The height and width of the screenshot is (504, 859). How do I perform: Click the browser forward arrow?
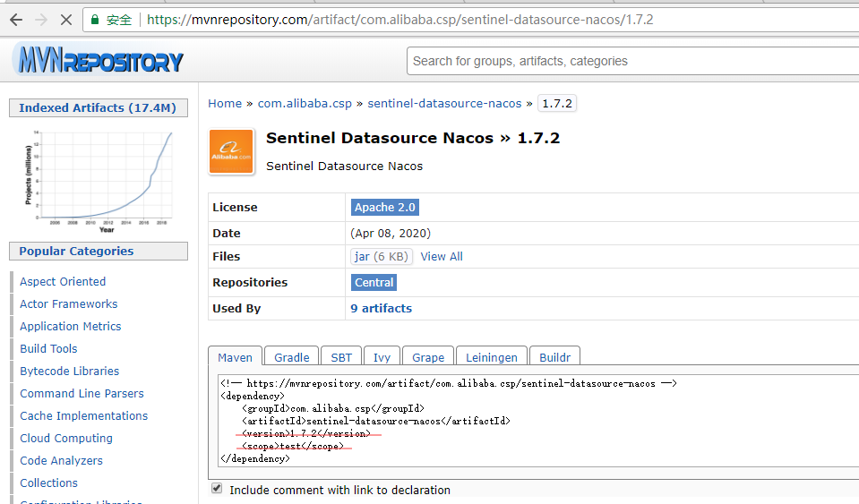click(x=41, y=21)
